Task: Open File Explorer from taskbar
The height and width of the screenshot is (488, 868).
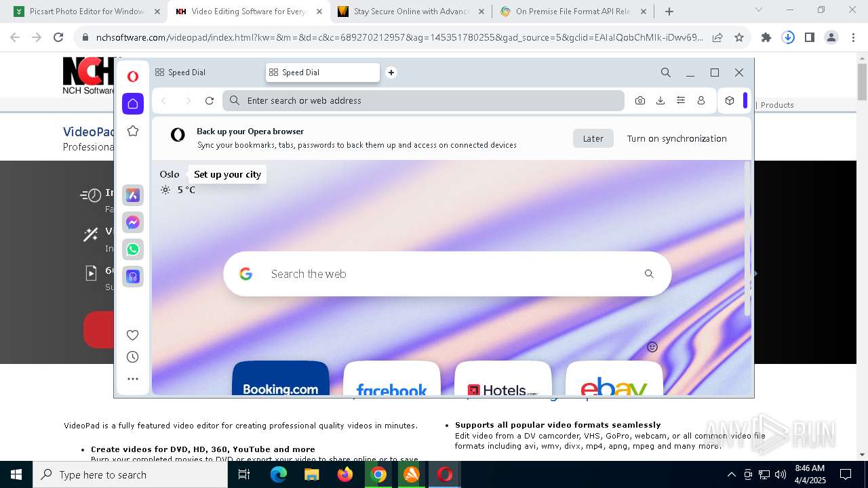Action: click(x=312, y=474)
